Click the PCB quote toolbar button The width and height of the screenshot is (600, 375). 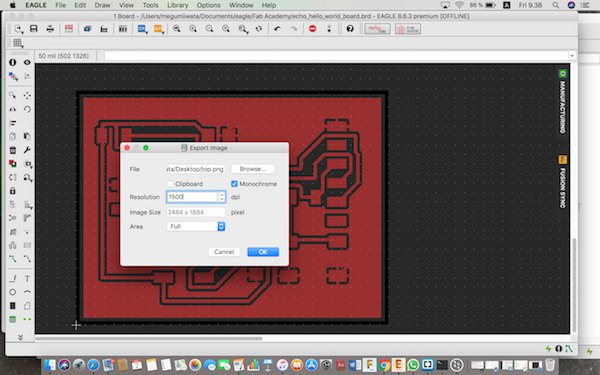[408, 29]
